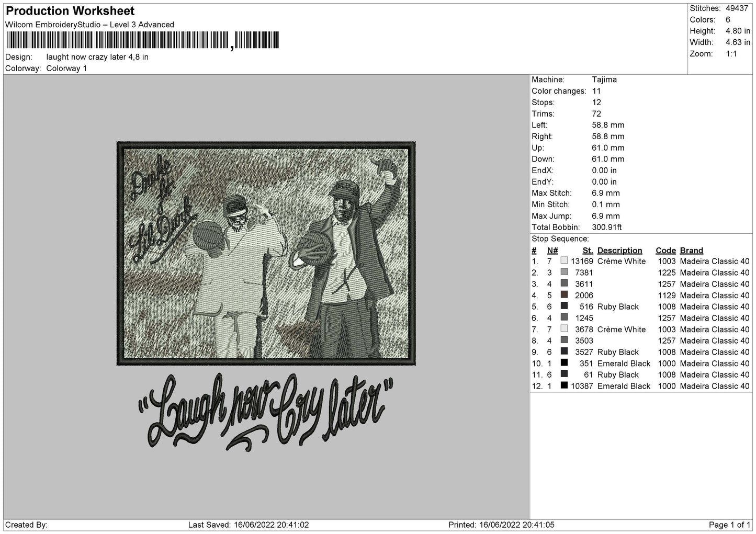Click the 'Printed: 16/06/2022 20:41:05' footer text

click(501, 525)
